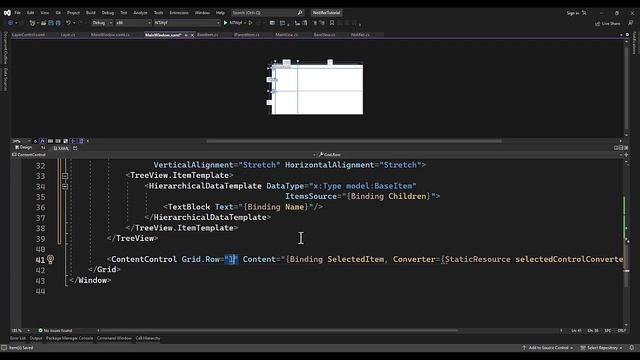The image size is (640, 360).
Task: Click the designer window preview
Action: click(x=317, y=89)
